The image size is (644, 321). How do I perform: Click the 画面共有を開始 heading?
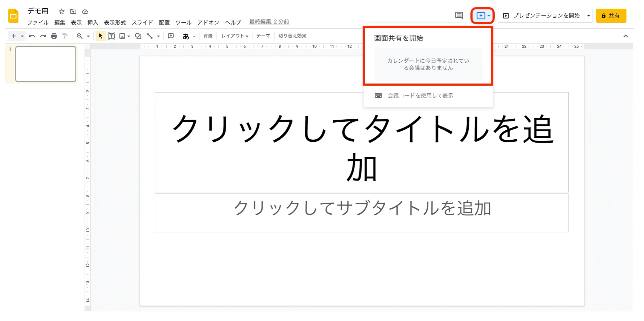point(398,38)
